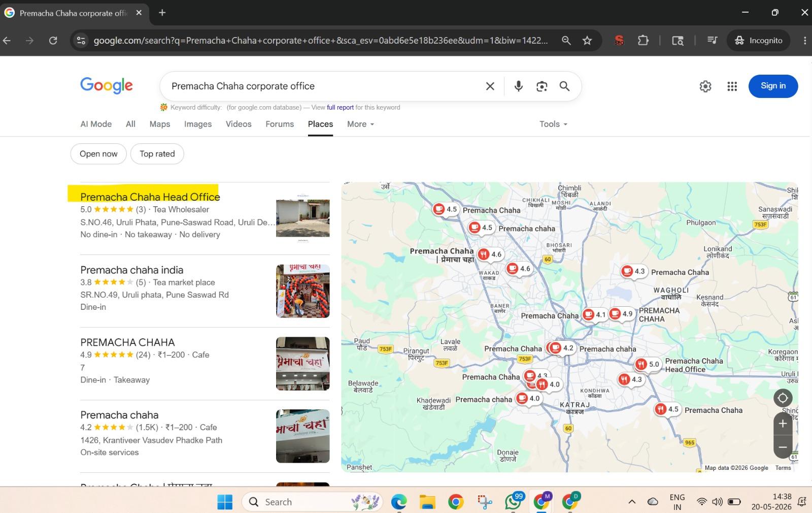Click the 5.0 Premacha Chaha Head Office map pin
The width and height of the screenshot is (812, 513).
[x=648, y=364]
